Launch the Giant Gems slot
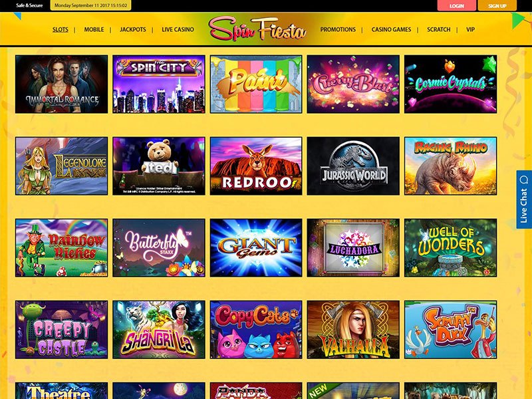The height and width of the screenshot is (399, 532). tap(256, 247)
